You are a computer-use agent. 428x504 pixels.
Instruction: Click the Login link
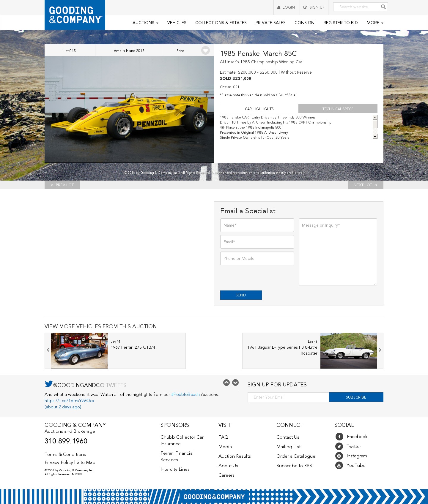pyautogui.click(x=286, y=7)
